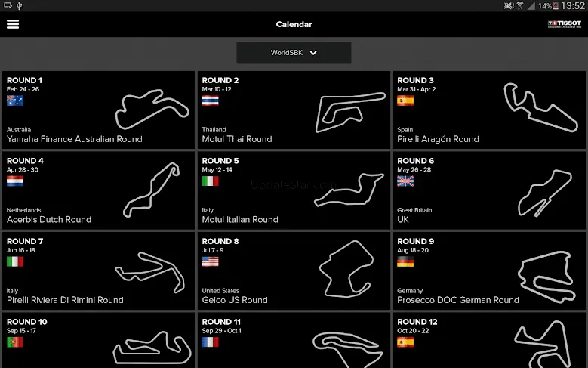Click the Australian flag in Round 1
Image resolution: width=588 pixels, height=368 pixels.
coord(15,101)
